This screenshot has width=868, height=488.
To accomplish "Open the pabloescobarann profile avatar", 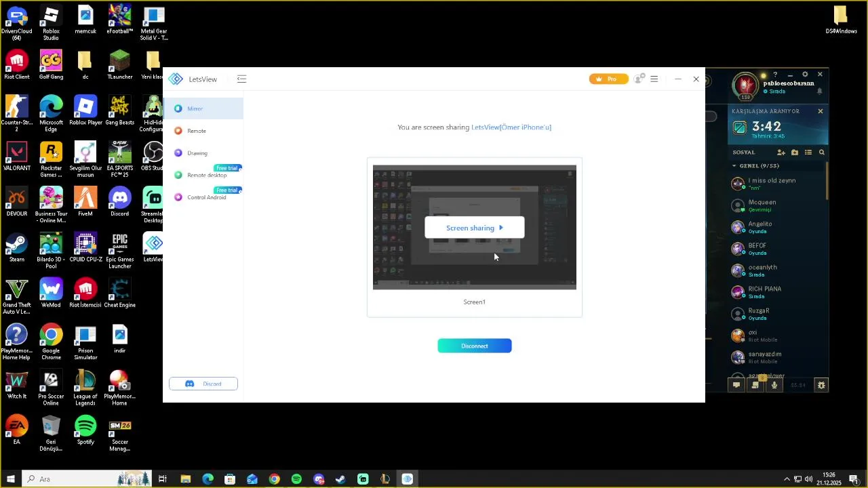I will (x=746, y=85).
